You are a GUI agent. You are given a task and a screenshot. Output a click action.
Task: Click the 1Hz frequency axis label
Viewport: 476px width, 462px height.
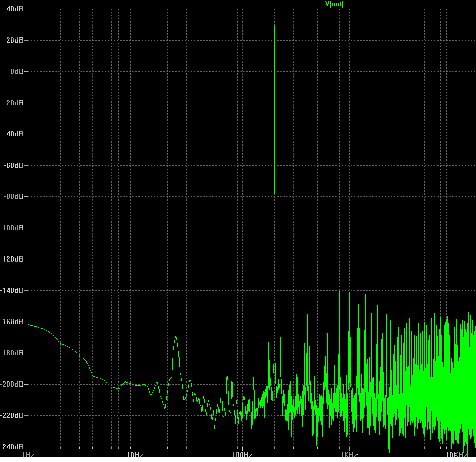28,455
